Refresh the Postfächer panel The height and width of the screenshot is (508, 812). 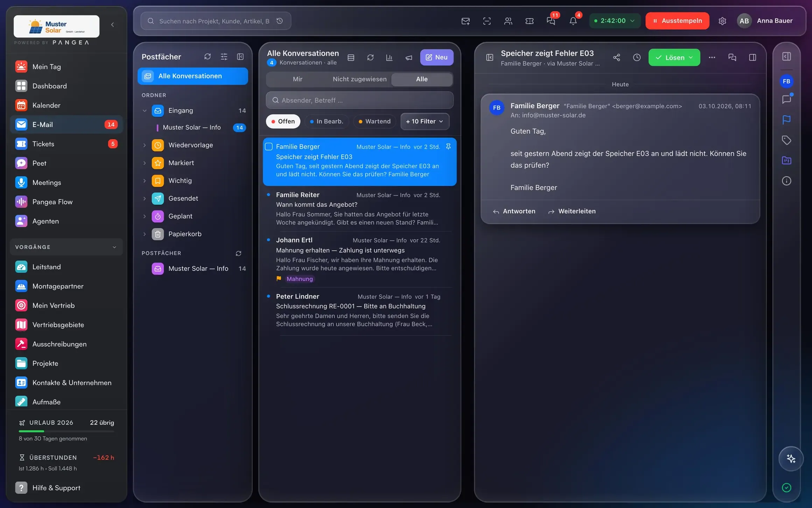click(208, 57)
